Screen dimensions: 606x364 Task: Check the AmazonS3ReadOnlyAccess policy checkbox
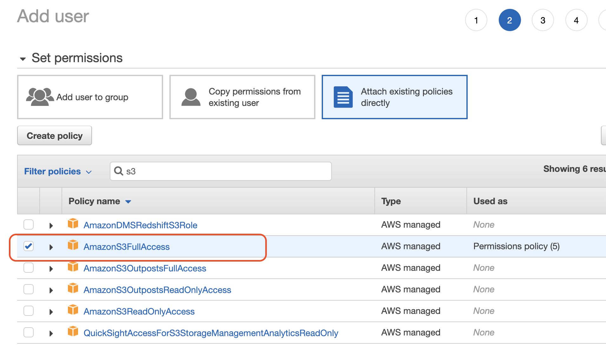click(x=29, y=311)
